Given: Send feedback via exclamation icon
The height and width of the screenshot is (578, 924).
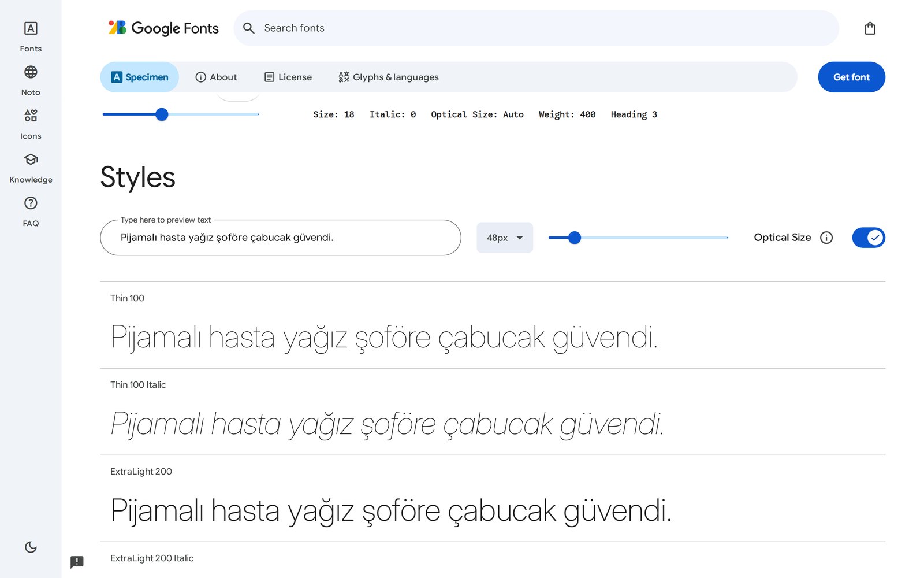Looking at the screenshot, I should [x=77, y=562].
